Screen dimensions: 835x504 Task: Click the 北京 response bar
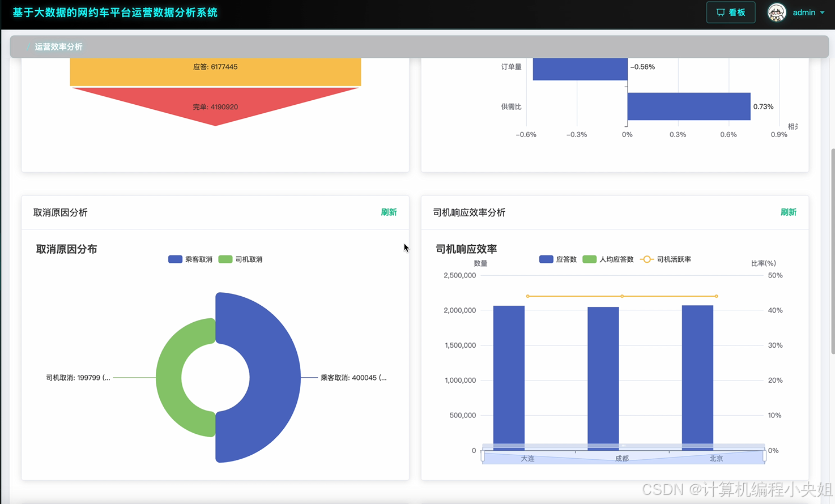point(697,378)
